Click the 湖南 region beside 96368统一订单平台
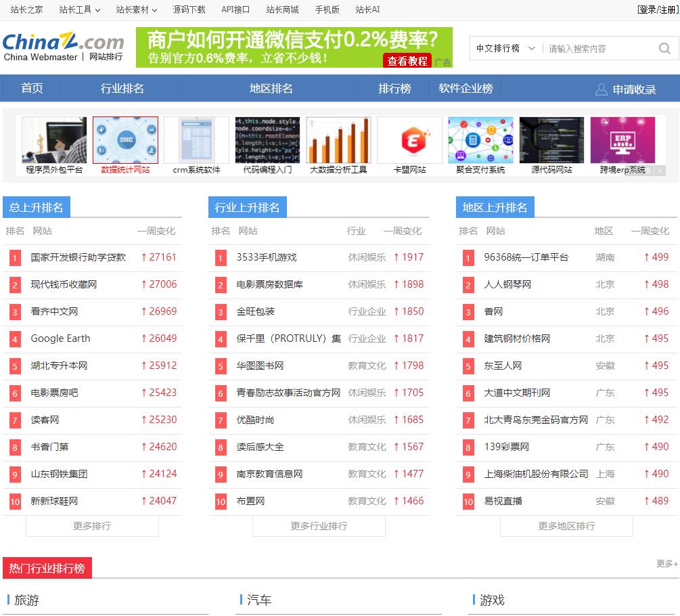 pos(605,258)
